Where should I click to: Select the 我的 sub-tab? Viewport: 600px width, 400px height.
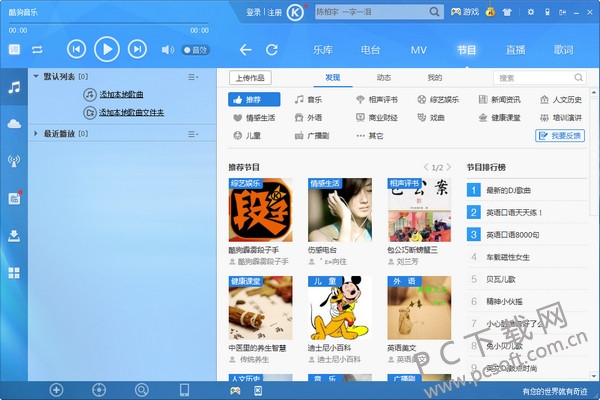(435, 78)
